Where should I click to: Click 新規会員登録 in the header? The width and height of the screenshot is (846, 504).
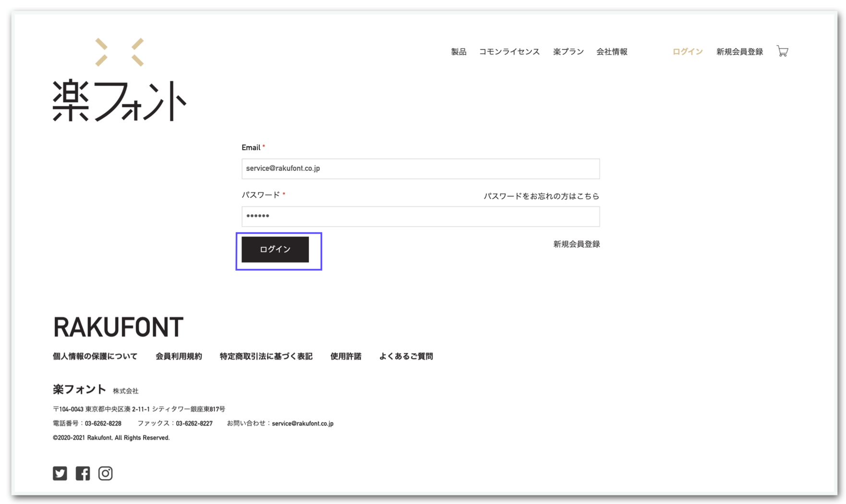(x=739, y=52)
